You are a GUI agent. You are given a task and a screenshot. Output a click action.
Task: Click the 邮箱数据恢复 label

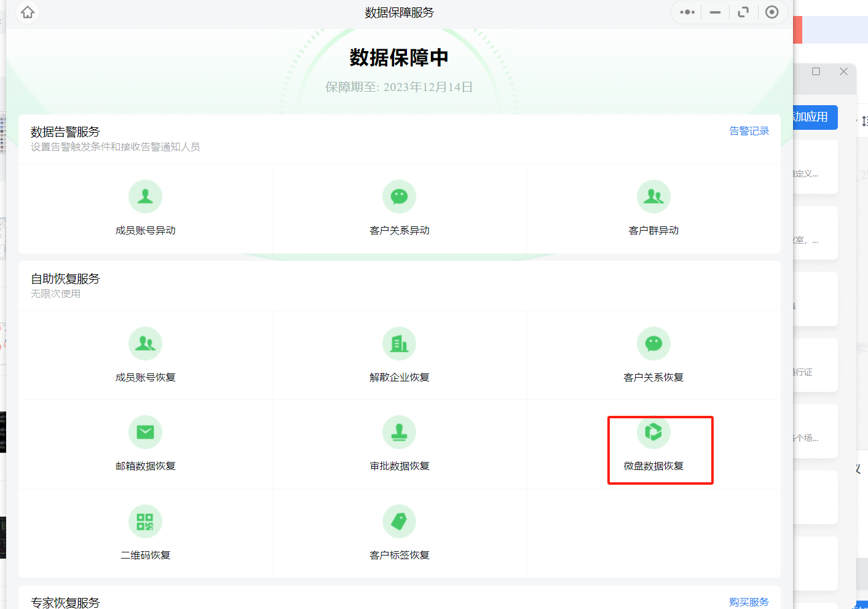click(x=146, y=466)
